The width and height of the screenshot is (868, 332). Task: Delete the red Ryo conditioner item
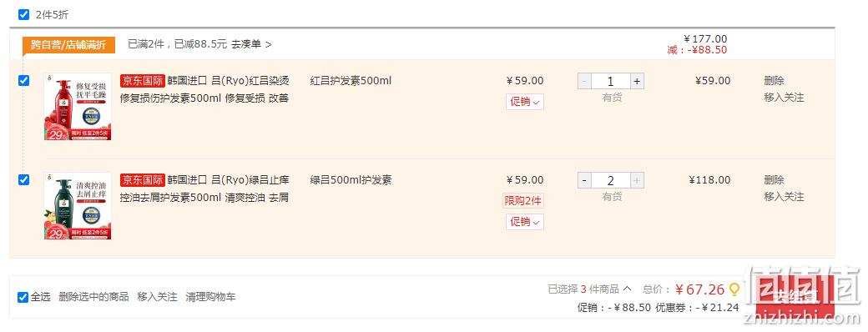[x=774, y=81]
